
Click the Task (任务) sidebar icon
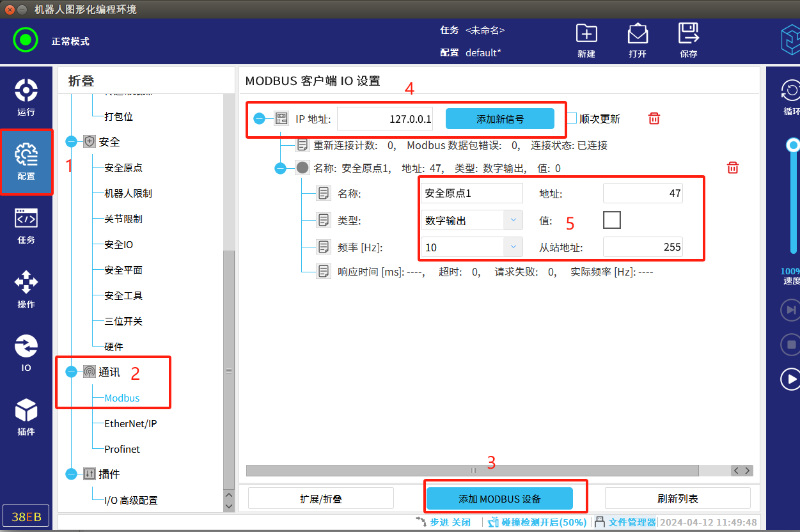[x=26, y=225]
